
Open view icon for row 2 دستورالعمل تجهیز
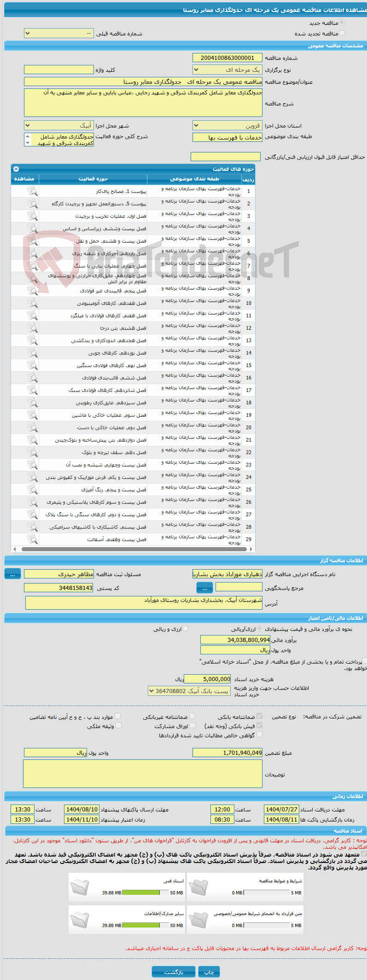point(32,204)
